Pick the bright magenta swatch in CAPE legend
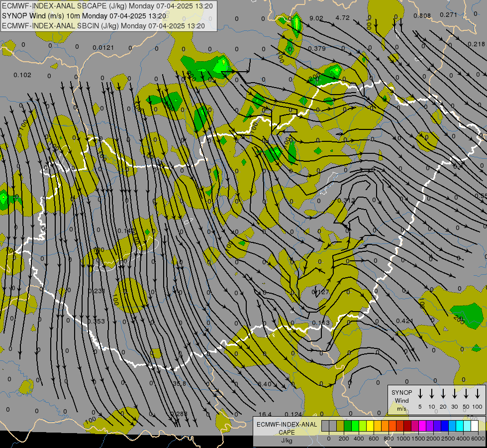The width and height of the screenshot is (487, 448). pos(422,426)
